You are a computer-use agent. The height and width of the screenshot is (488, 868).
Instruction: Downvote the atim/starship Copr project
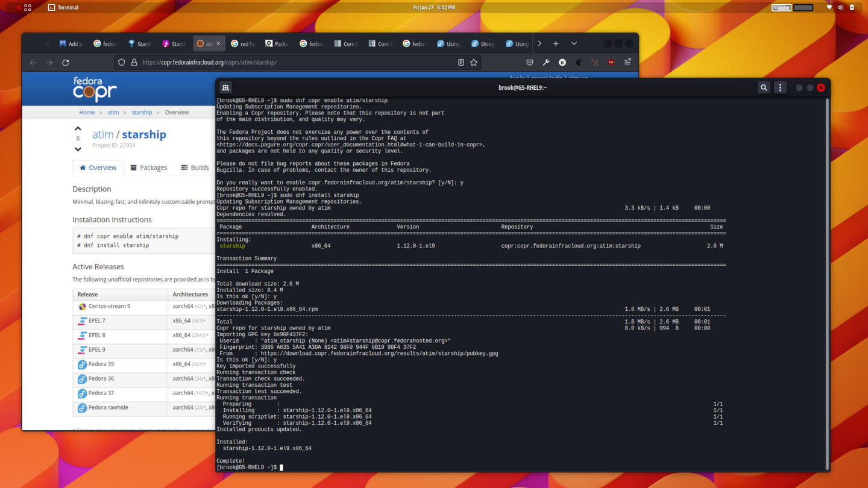click(78, 149)
